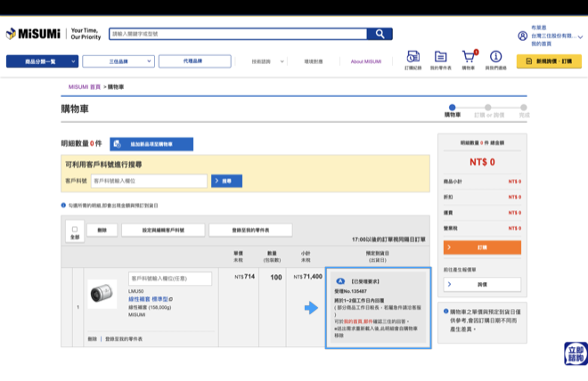Click the MISUMI logo
This screenshot has height=381, width=588.
[33, 34]
